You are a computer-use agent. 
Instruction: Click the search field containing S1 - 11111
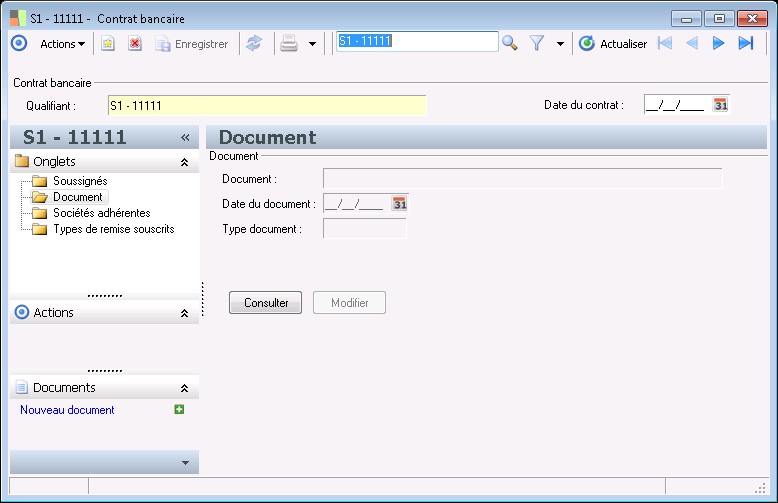[x=417, y=41]
